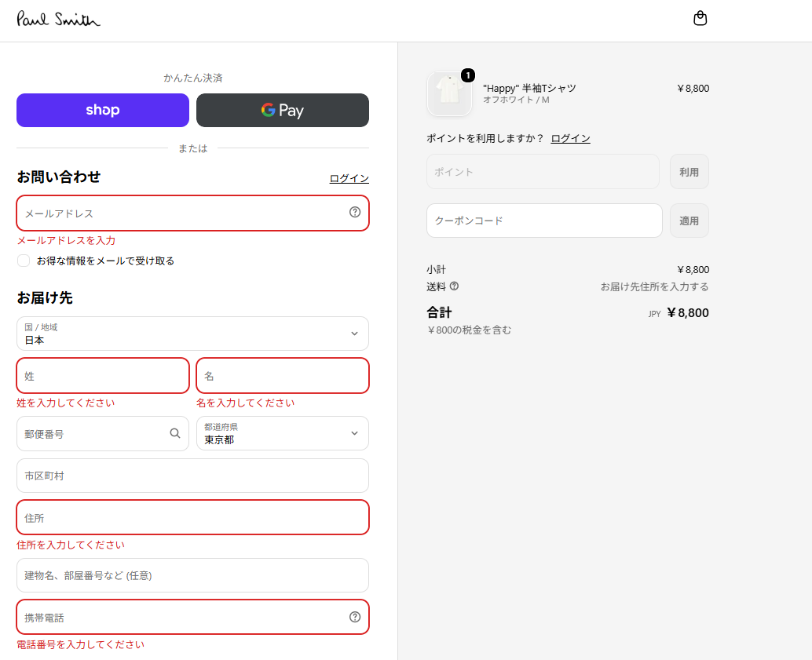
Task: Click the ログイン link for point usage
Action: [570, 138]
